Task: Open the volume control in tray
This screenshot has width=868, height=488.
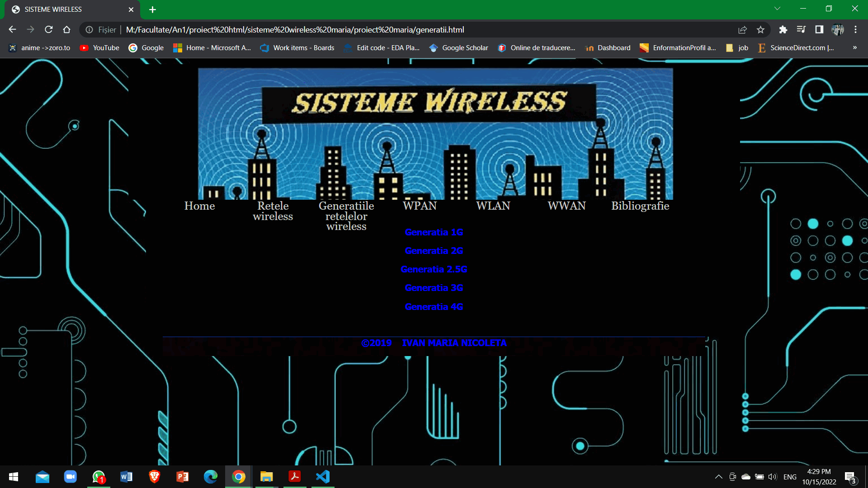Action: [772, 477]
